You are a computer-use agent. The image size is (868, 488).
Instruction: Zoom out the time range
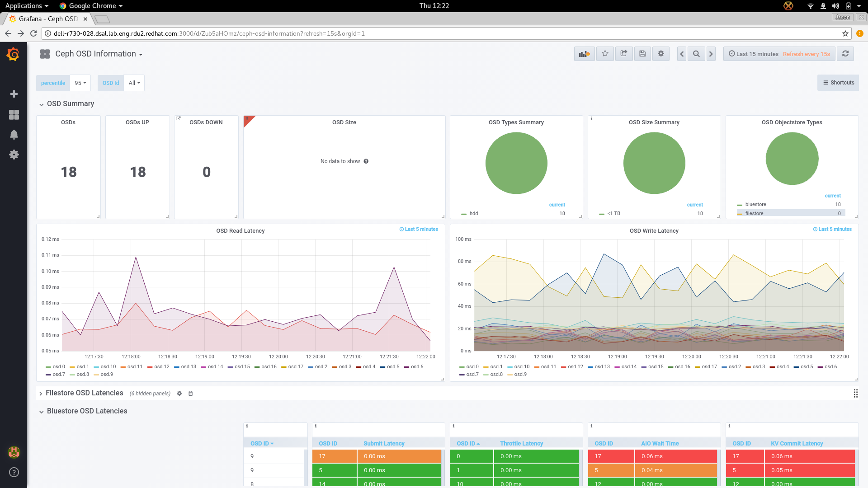pos(696,54)
